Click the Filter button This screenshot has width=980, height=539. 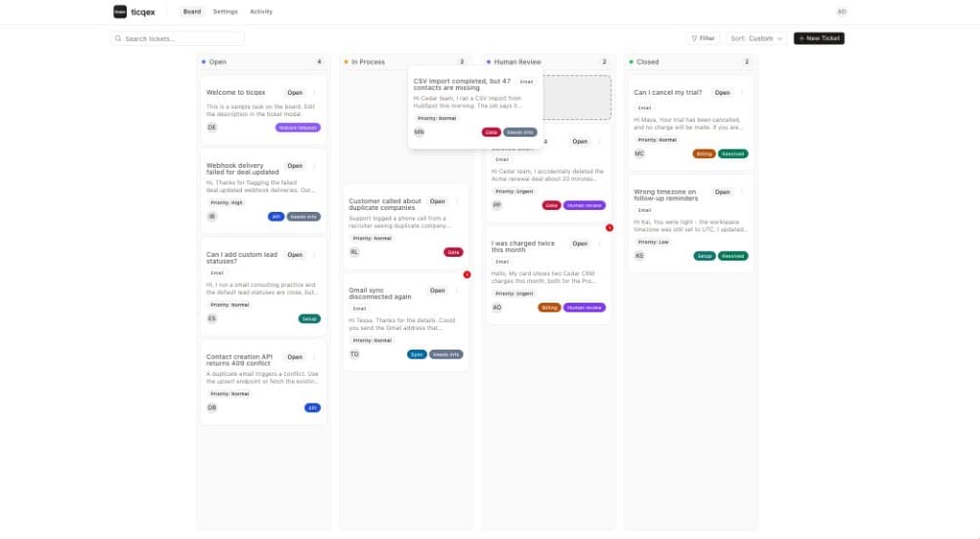coord(703,38)
